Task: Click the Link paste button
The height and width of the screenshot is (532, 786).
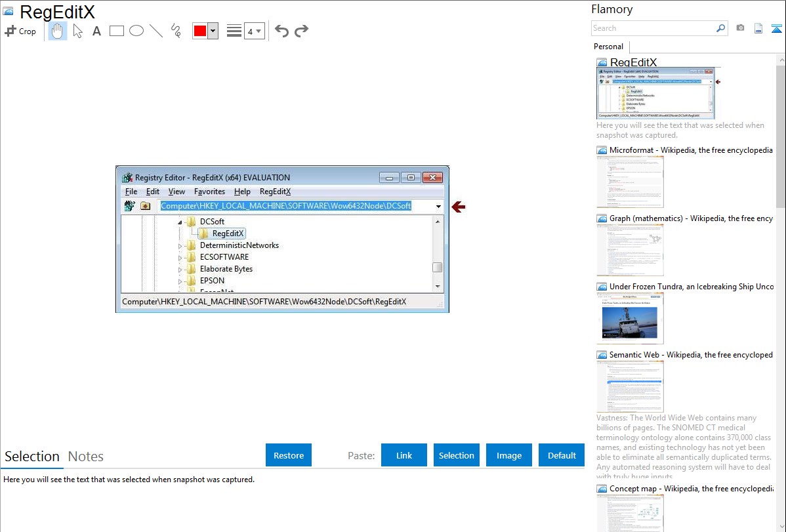Action: (404, 455)
